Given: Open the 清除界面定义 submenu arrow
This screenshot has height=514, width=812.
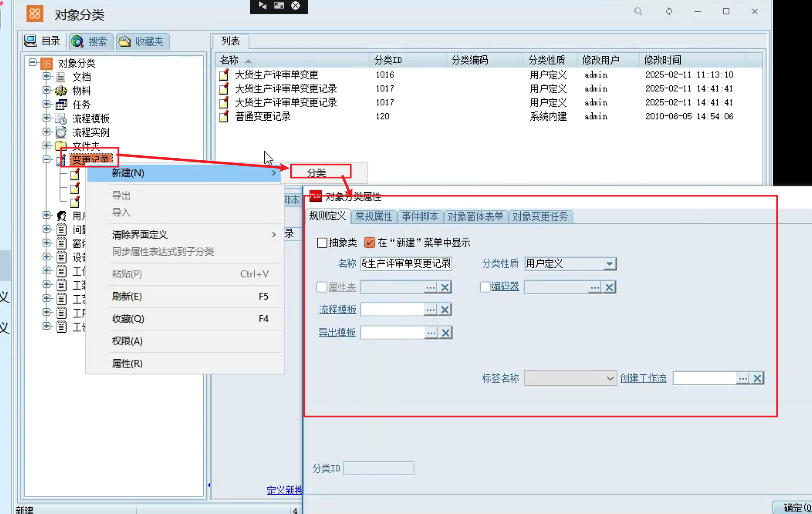Looking at the screenshot, I should pyautogui.click(x=274, y=235).
